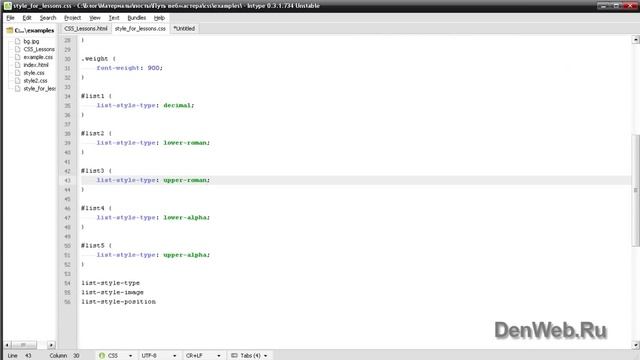
Task: Open the UTF-8 encoding dropdown
Action: coord(159,356)
